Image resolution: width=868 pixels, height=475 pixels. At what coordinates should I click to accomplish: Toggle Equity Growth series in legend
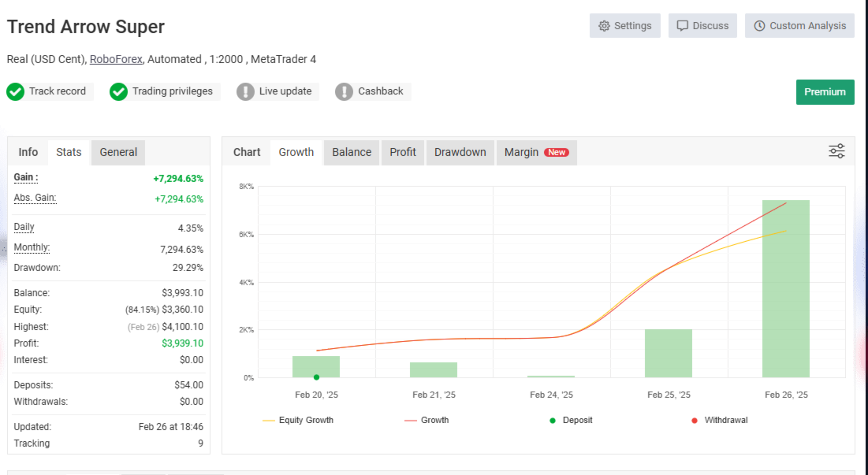(298, 421)
